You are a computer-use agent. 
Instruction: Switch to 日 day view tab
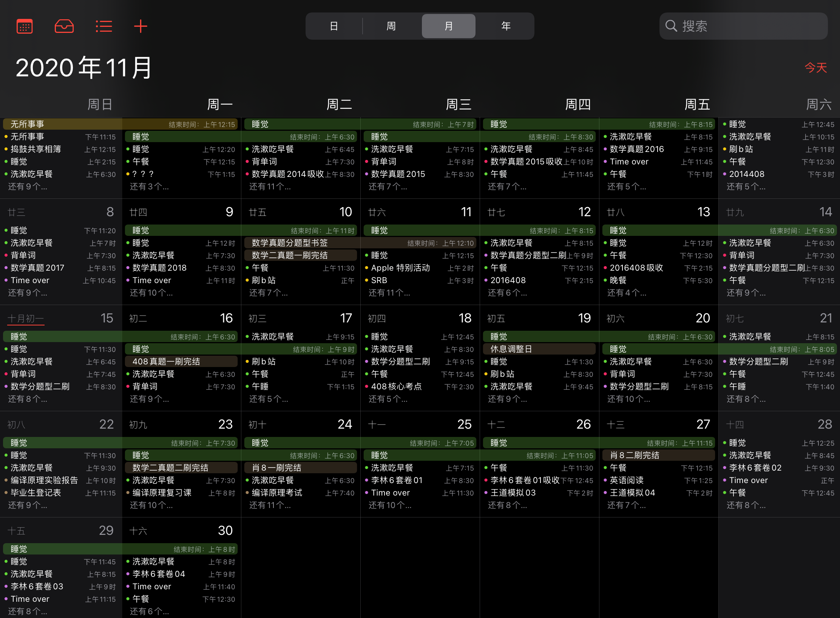point(334,26)
